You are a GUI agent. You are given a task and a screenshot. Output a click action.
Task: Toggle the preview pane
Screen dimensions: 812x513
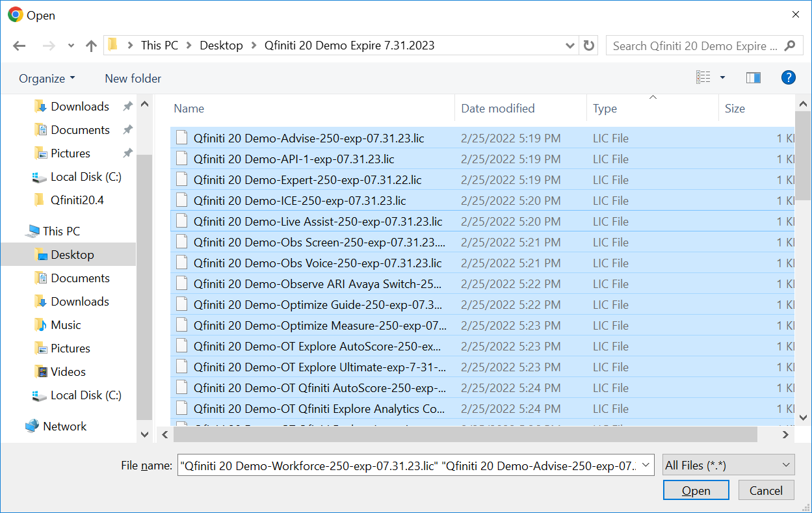coord(753,77)
